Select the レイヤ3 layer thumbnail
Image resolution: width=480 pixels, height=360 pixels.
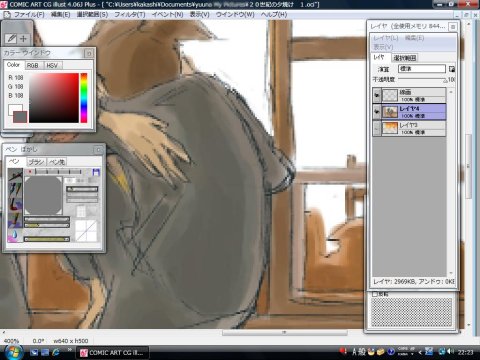coord(390,128)
